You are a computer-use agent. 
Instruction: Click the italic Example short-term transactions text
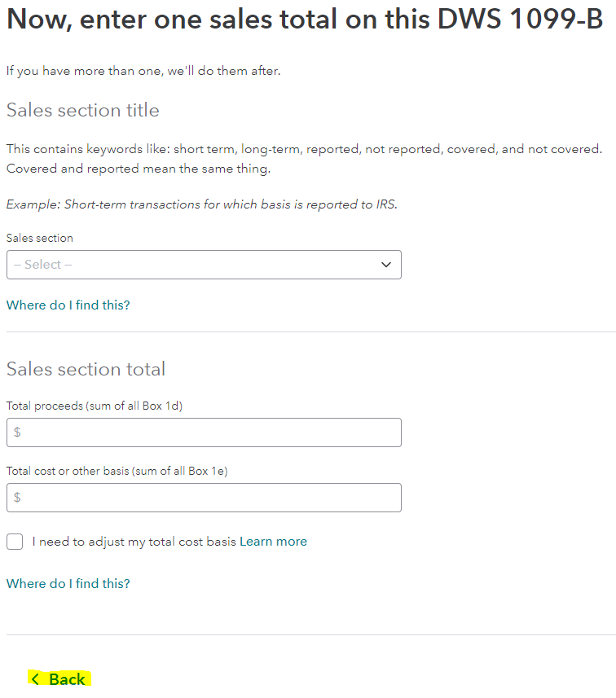click(x=202, y=204)
